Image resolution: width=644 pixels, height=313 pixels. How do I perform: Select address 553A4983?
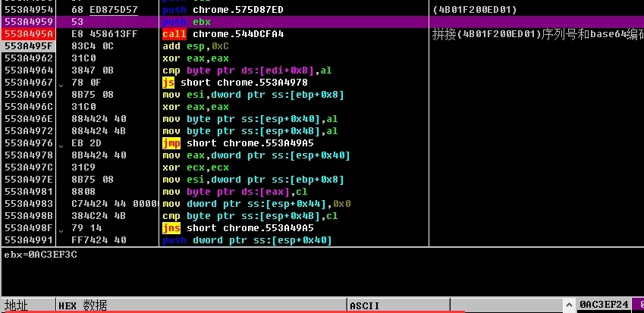tap(28, 203)
